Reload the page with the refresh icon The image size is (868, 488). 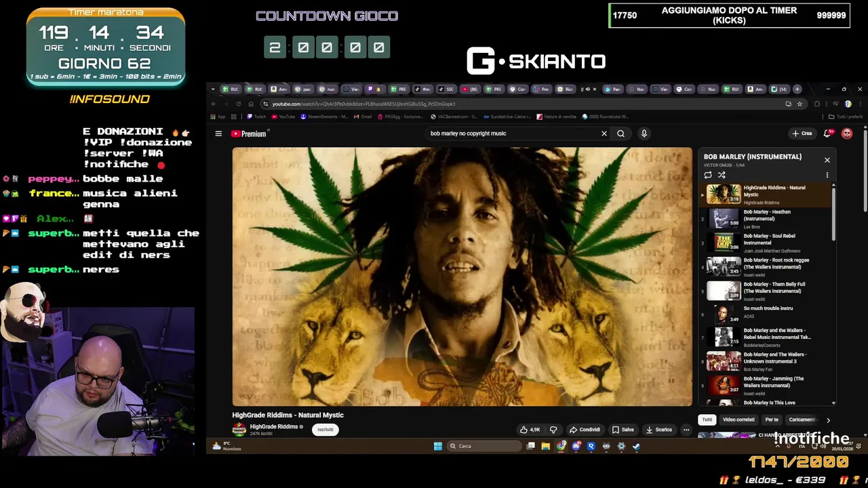click(238, 104)
